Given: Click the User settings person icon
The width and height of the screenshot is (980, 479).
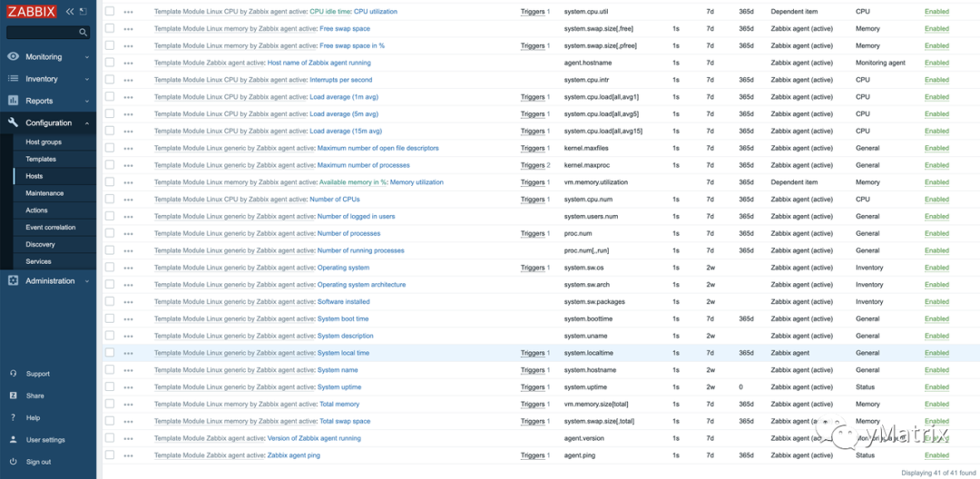Looking at the screenshot, I should [x=13, y=440].
